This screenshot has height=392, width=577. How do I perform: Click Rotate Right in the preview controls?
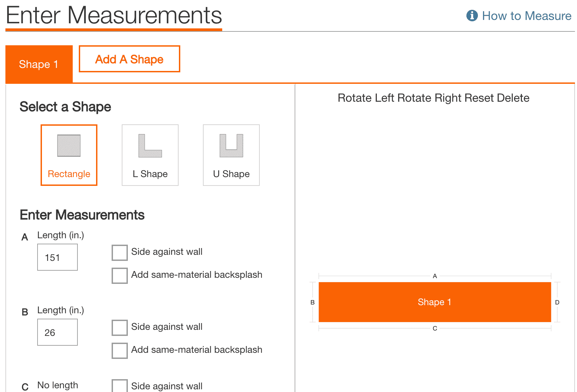point(430,98)
